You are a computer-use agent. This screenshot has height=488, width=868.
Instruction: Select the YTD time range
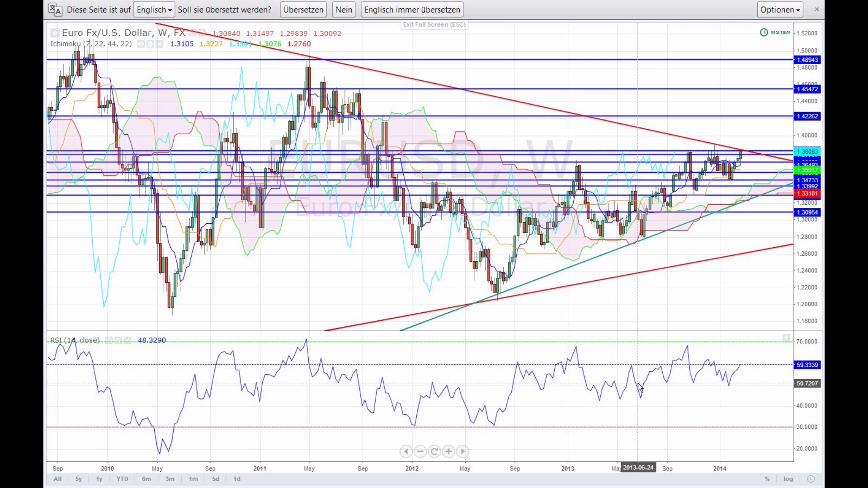pos(122,479)
